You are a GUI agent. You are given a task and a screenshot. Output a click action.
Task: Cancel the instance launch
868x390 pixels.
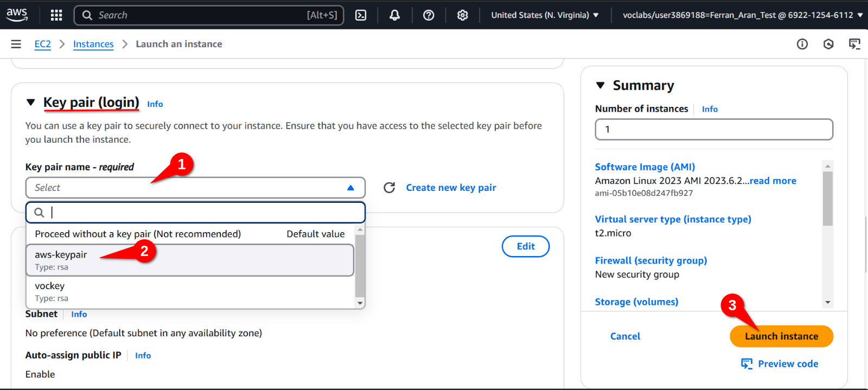pyautogui.click(x=625, y=336)
